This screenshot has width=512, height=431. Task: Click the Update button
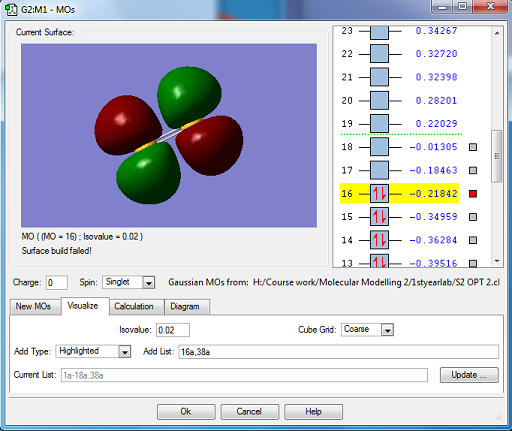[x=469, y=375]
